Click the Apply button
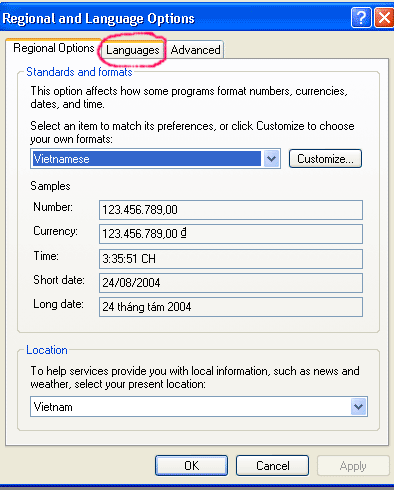Viewport: 394px width, 490px height. [x=353, y=466]
